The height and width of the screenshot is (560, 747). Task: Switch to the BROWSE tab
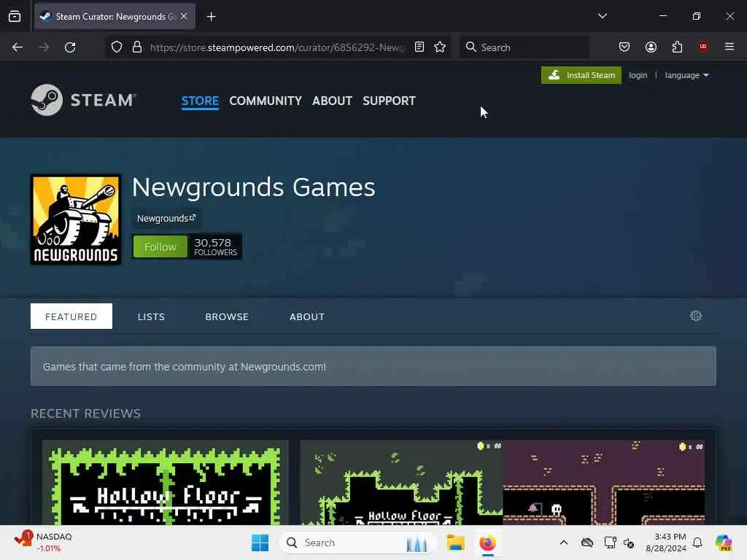pyautogui.click(x=227, y=316)
